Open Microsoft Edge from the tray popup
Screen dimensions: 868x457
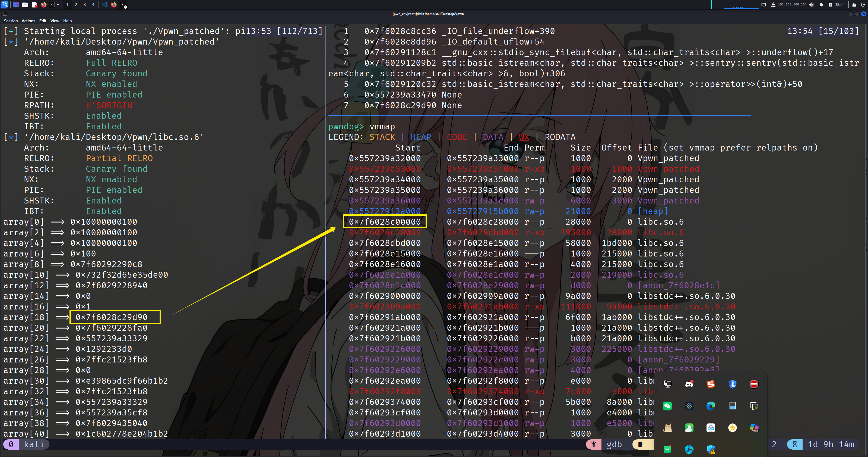click(x=711, y=406)
